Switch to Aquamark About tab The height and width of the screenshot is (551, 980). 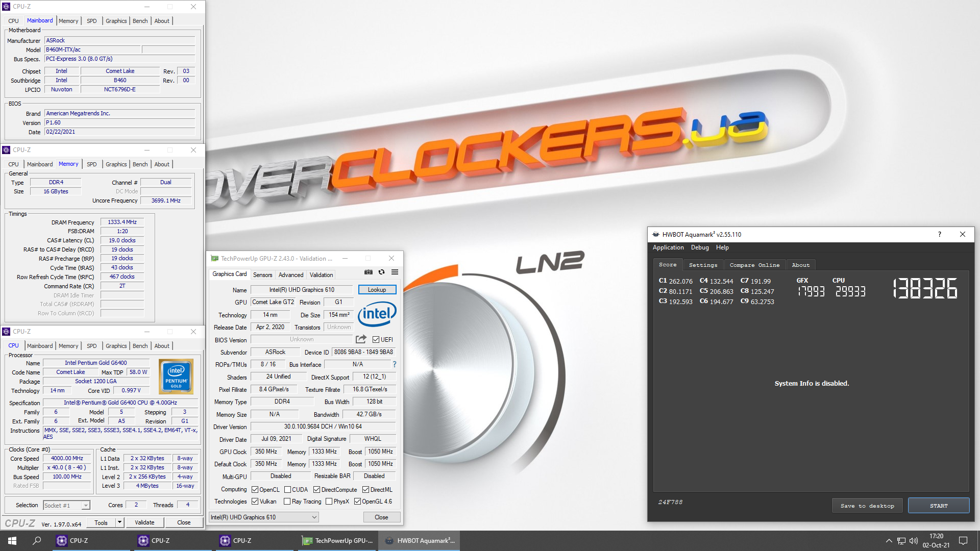click(x=801, y=265)
